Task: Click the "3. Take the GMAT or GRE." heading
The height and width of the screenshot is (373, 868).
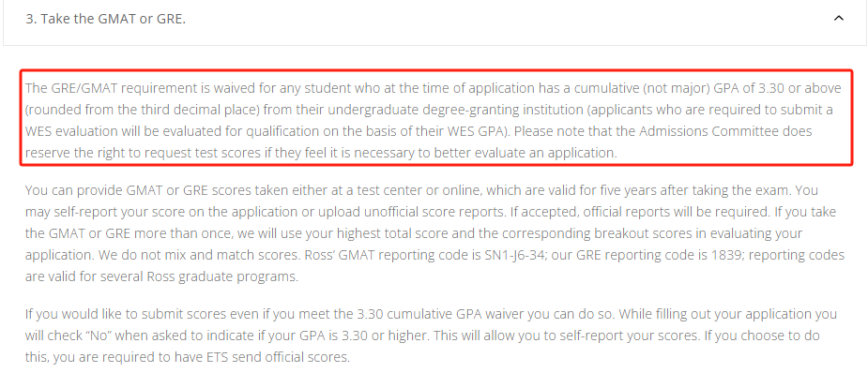Action: [x=106, y=19]
